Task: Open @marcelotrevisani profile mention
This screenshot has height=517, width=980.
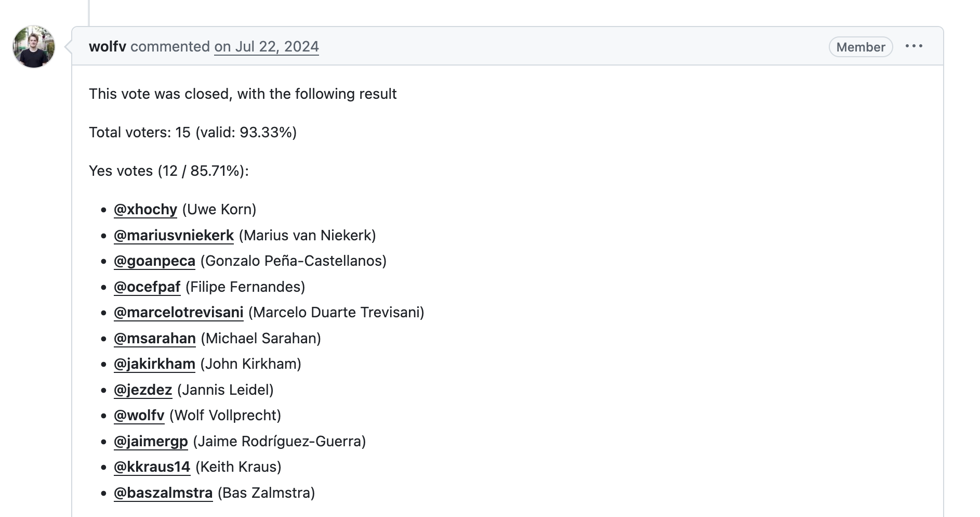Action: 178,313
